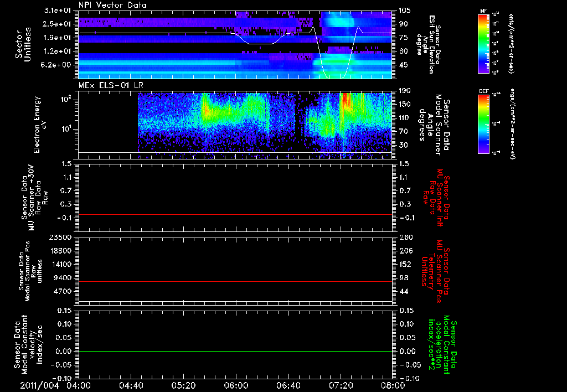
Task: Click the "07:20" time axis label
Action: coord(341,385)
